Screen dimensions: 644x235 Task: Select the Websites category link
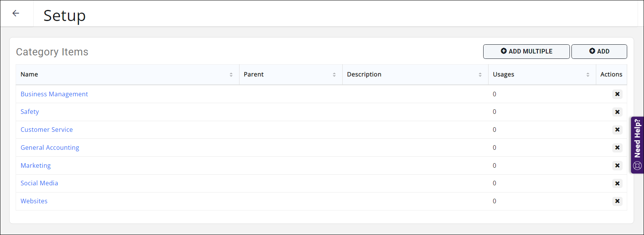coord(34,201)
